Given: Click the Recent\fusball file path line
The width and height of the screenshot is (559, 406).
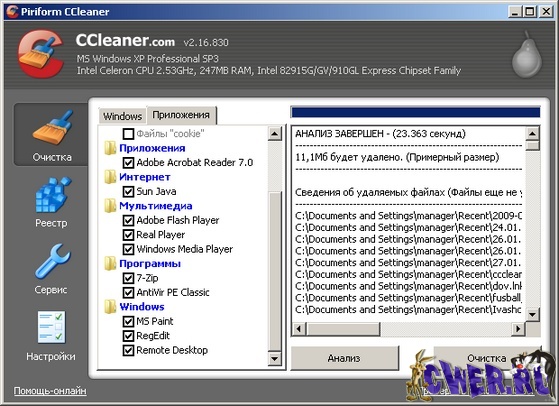Looking at the screenshot, I should coord(409,298).
